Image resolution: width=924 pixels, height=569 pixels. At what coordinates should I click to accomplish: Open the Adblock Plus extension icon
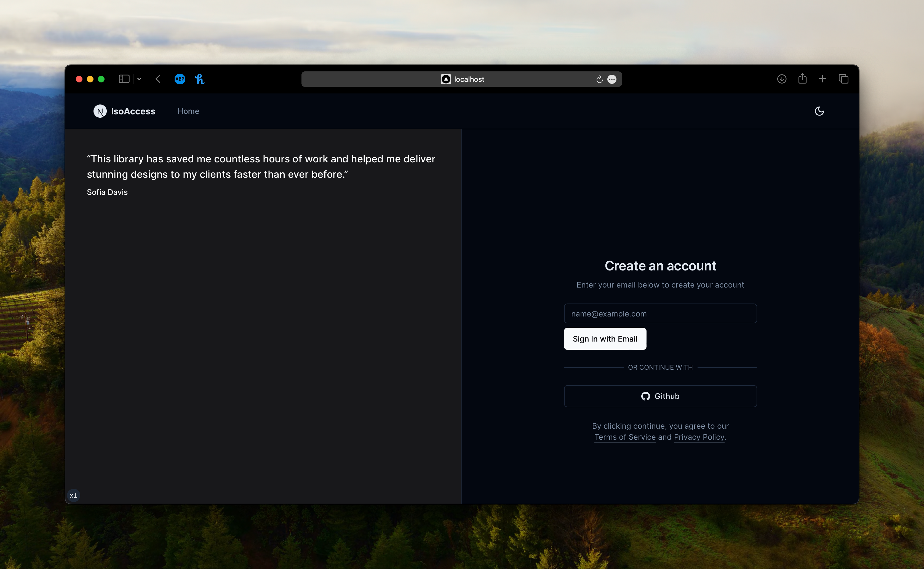(x=180, y=79)
